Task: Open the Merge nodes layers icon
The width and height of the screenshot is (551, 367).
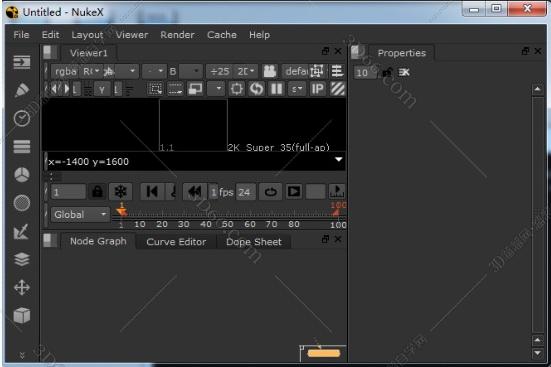Action: (22, 259)
